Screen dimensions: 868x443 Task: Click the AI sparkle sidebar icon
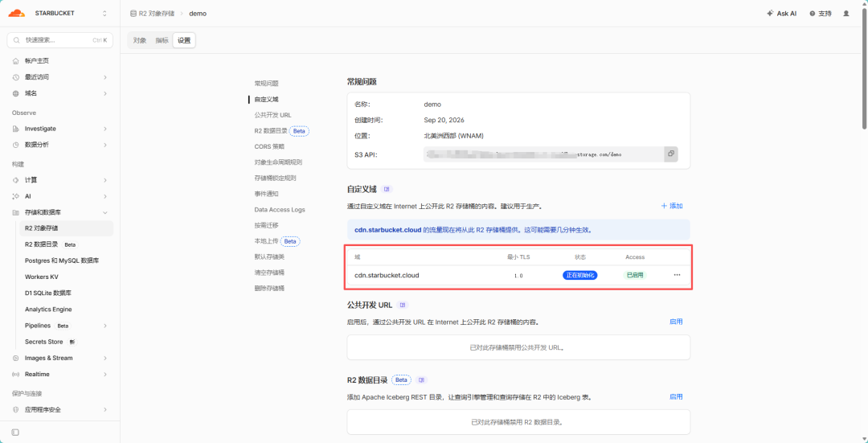(15, 196)
